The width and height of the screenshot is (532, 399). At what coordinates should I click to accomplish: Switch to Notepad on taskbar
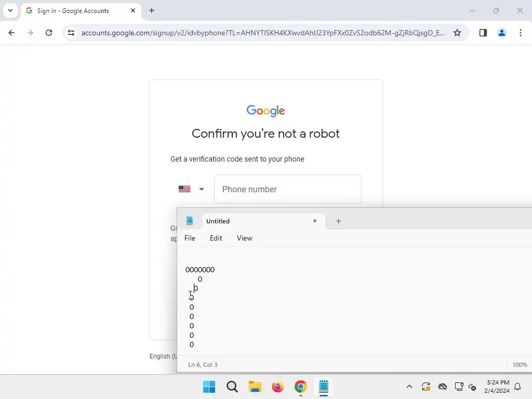point(324,387)
